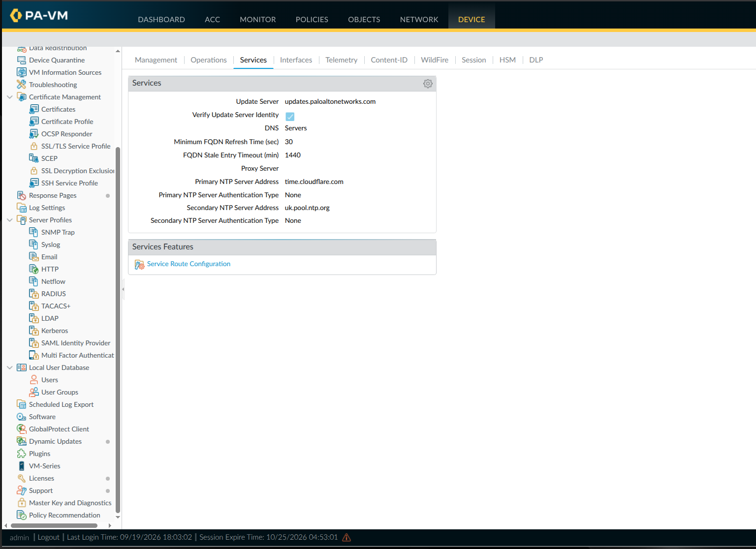Open the WildFire sub-tab
This screenshot has height=549, width=756.
(435, 60)
